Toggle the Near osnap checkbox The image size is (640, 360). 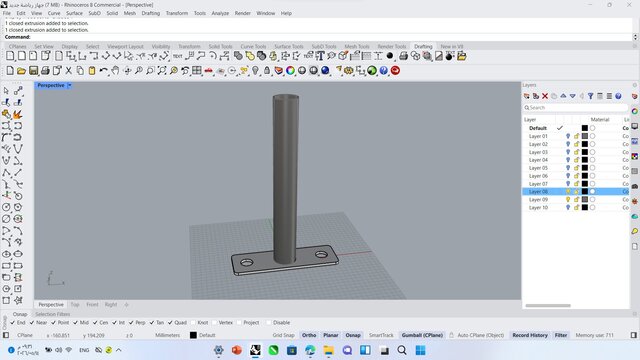tap(32, 322)
